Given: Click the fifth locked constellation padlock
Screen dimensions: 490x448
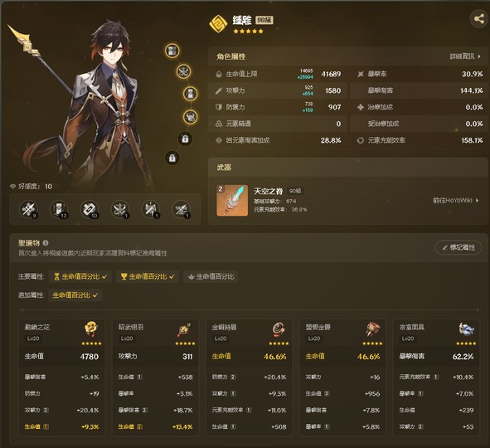Looking at the screenshot, I should 185,139.
